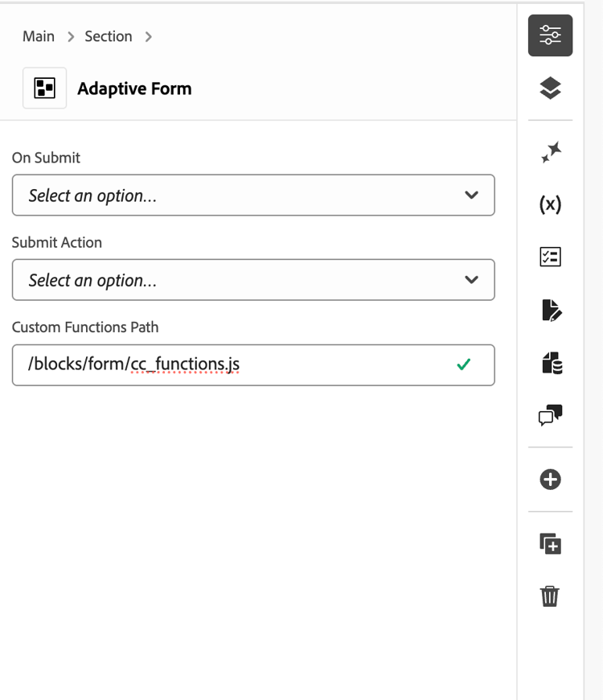Viewport: 603px width, 700px height.
Task: Open the comments bubble icon
Action: coord(550,415)
